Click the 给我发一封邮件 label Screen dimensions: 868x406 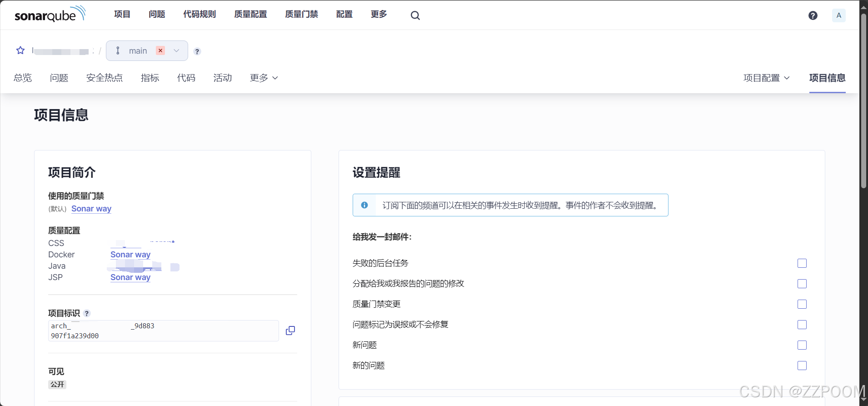tap(382, 237)
